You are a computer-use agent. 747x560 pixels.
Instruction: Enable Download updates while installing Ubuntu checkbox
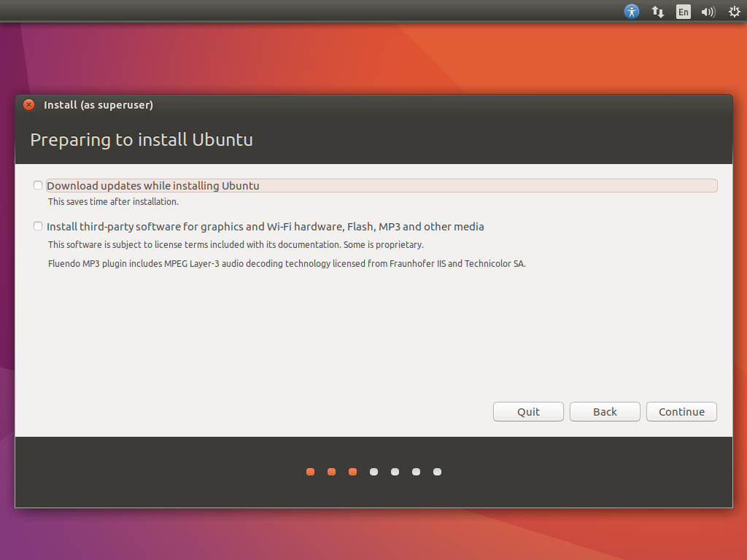[38, 185]
